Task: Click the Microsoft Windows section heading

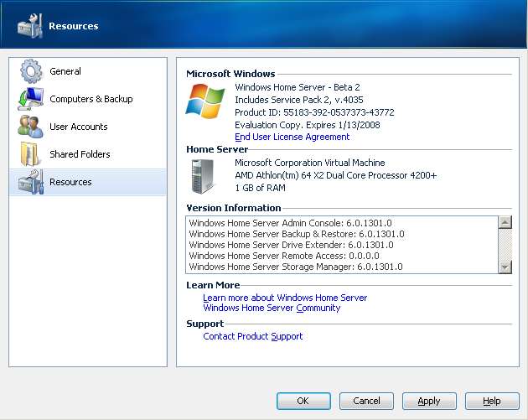Action: click(x=230, y=74)
